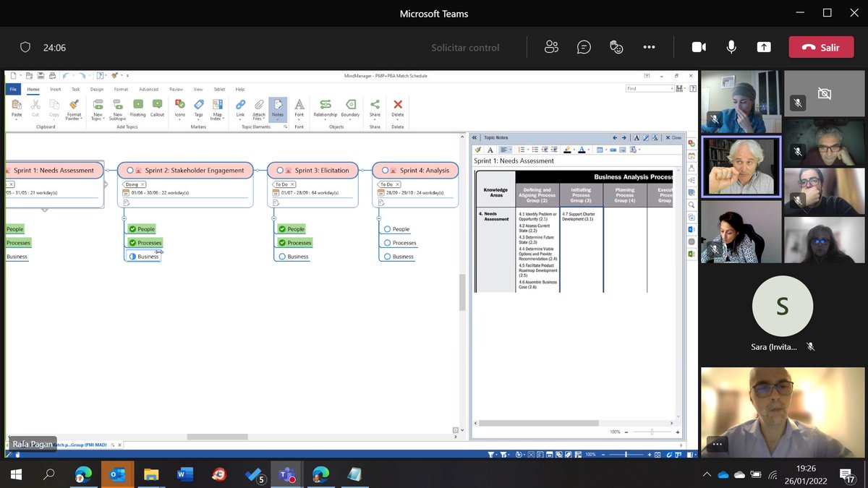Click Solicitar control
The width and height of the screenshot is (868, 488).
[x=465, y=48]
